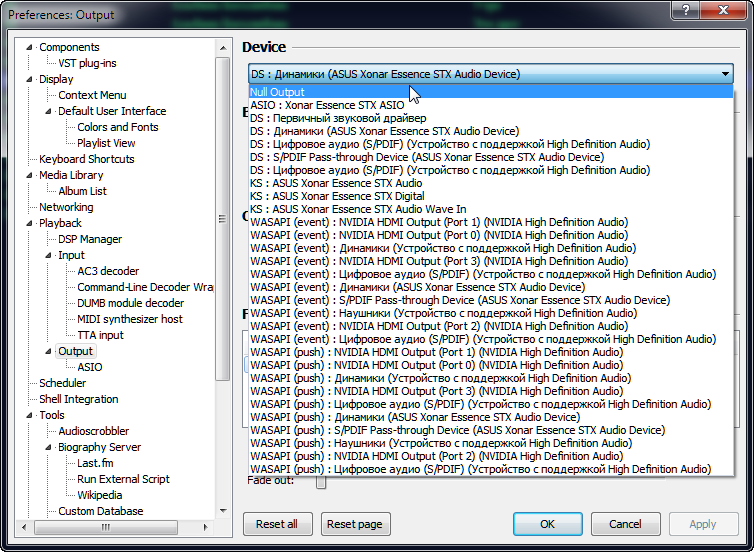The image size is (754, 552).
Task: Open DSP Manager preferences page
Action: (90, 239)
